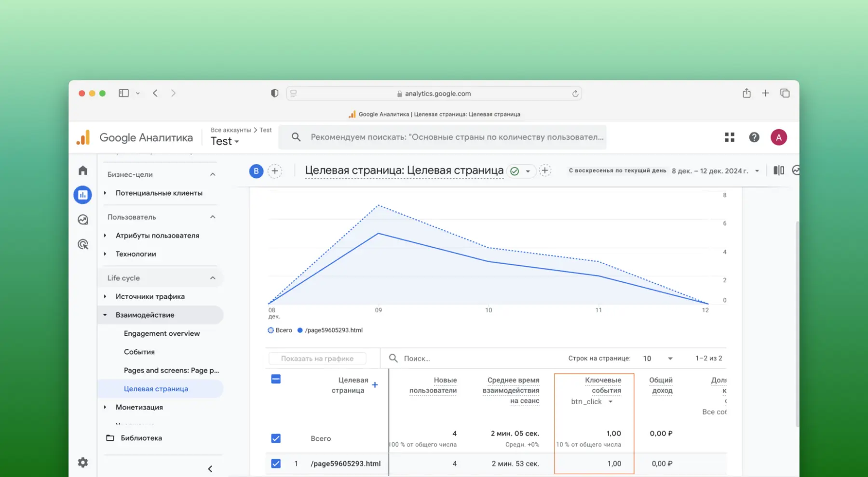Go back in Safari
The height and width of the screenshot is (477, 868).
tap(155, 93)
